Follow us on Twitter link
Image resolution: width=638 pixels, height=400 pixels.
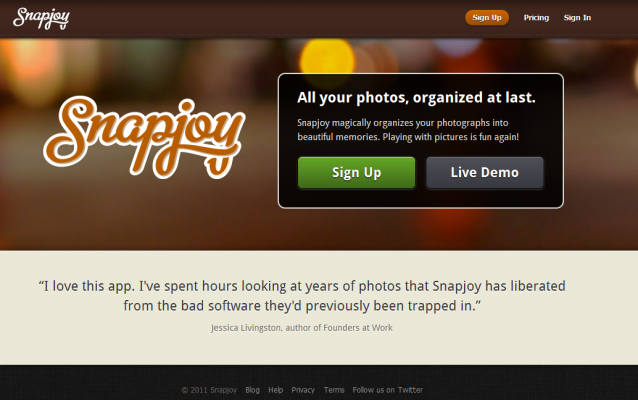click(x=388, y=390)
